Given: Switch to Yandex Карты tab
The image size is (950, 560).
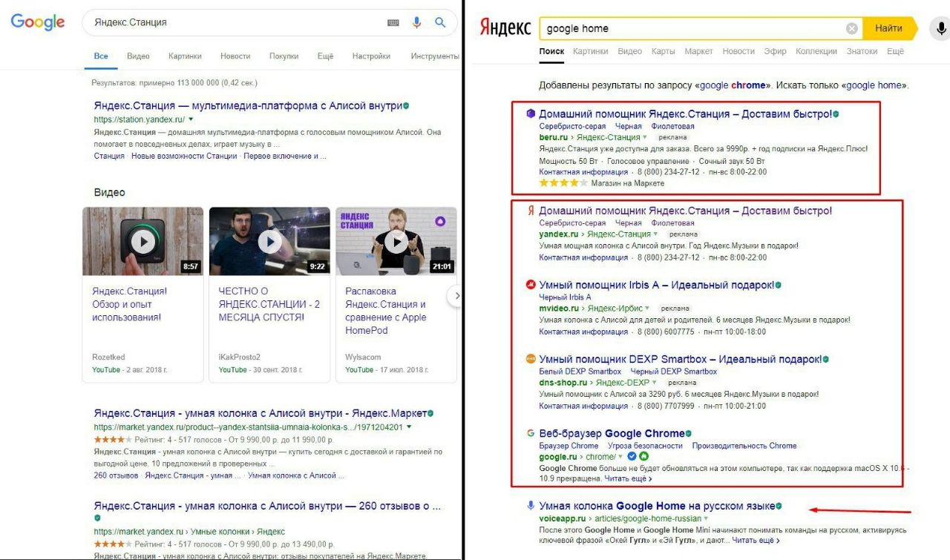Looking at the screenshot, I should click(x=663, y=51).
